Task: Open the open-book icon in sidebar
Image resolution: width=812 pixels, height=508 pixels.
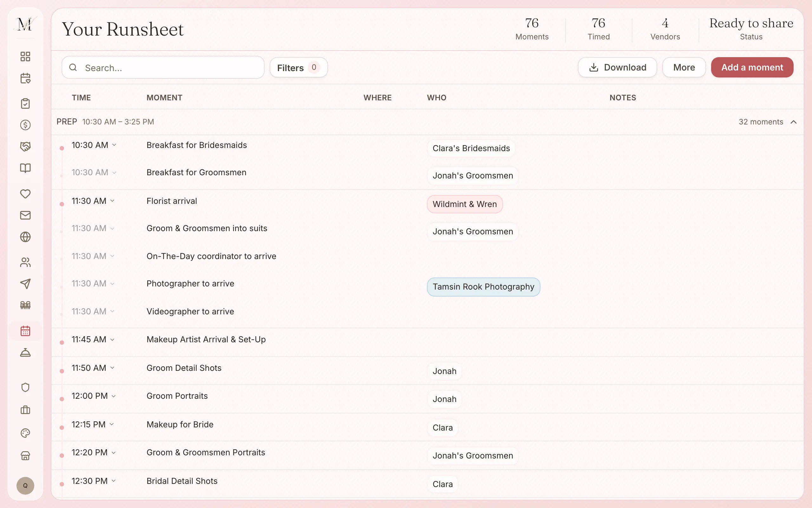Action: click(25, 168)
